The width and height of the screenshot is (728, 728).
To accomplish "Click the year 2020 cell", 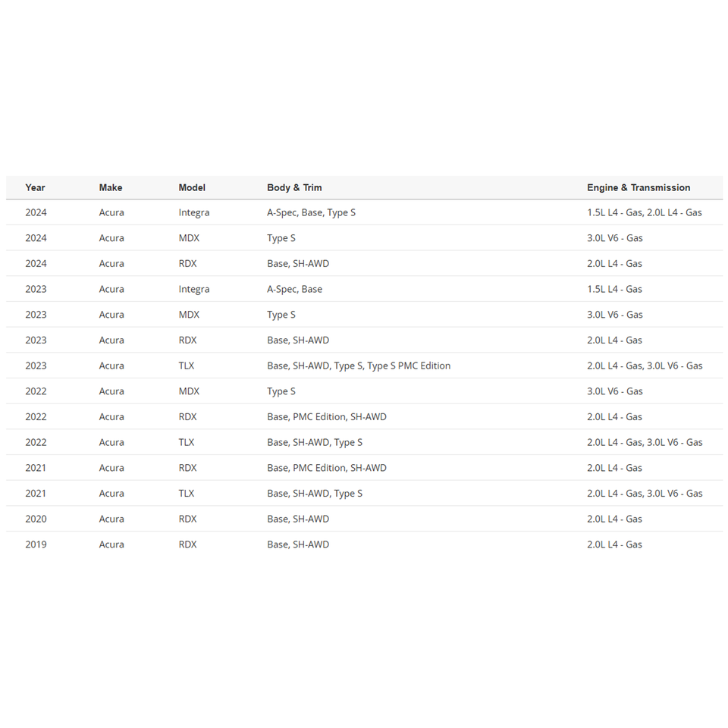I will pyautogui.click(x=36, y=519).
